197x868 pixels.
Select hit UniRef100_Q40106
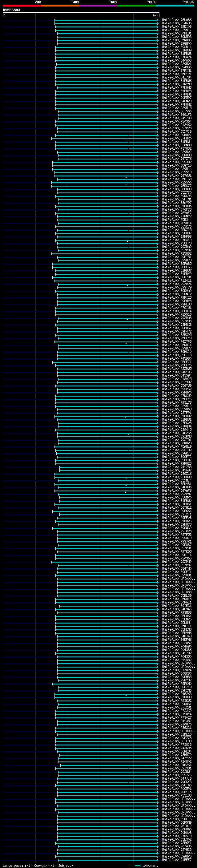point(177,372)
